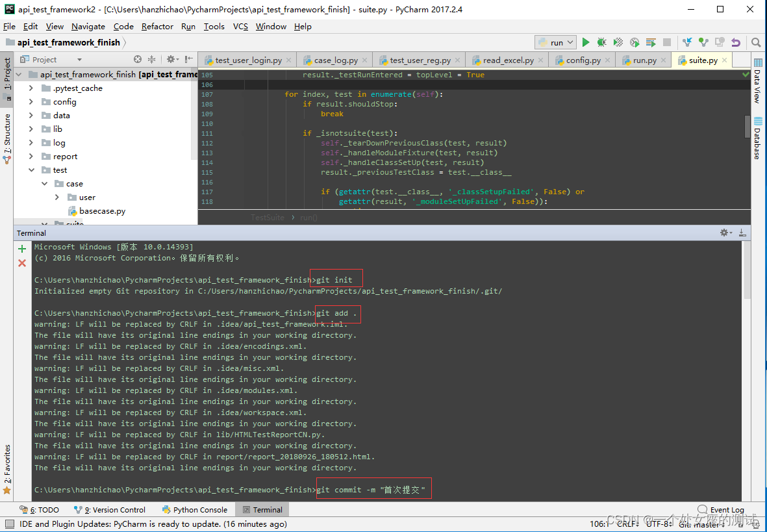
Task: Hide the Project panel with pin icon
Action: click(189, 59)
